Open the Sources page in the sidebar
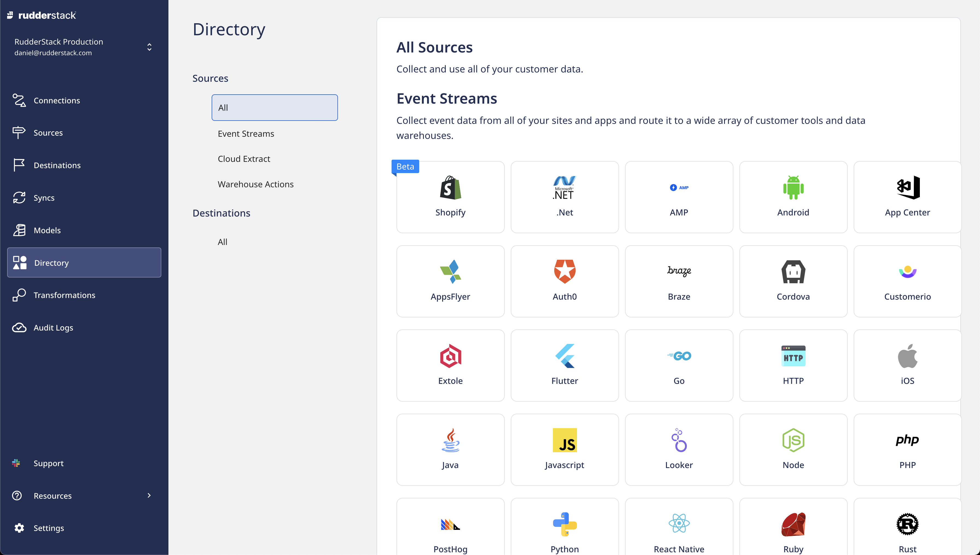This screenshot has height=555, width=980. pyautogui.click(x=48, y=133)
